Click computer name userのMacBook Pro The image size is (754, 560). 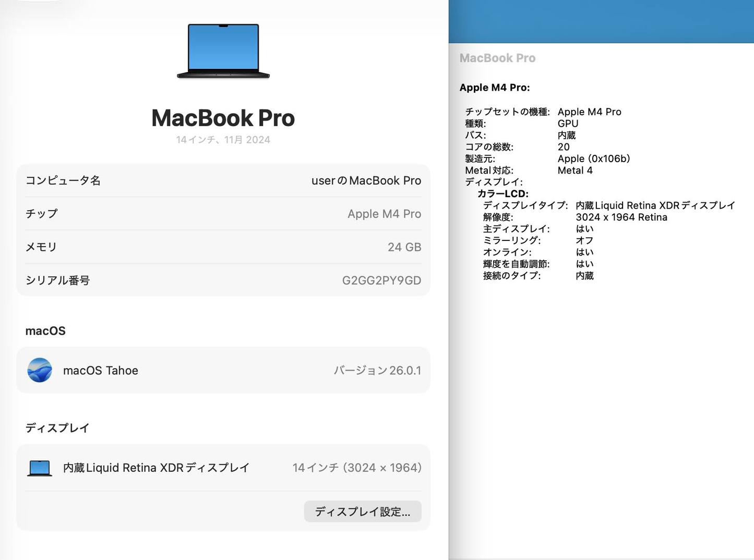pyautogui.click(x=366, y=180)
